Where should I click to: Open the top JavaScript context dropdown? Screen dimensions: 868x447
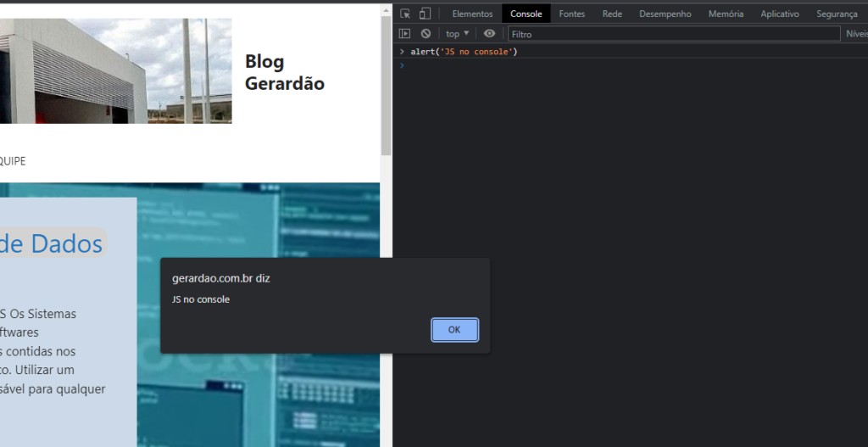[458, 34]
